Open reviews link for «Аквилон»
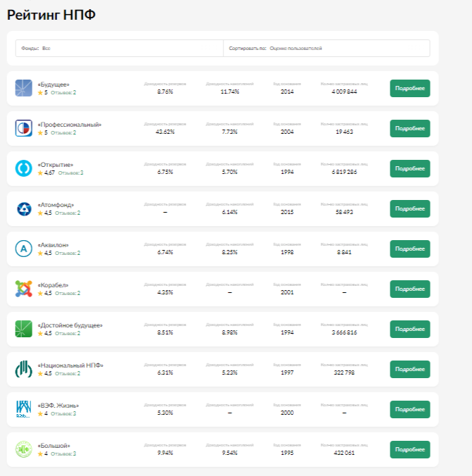 (68, 253)
